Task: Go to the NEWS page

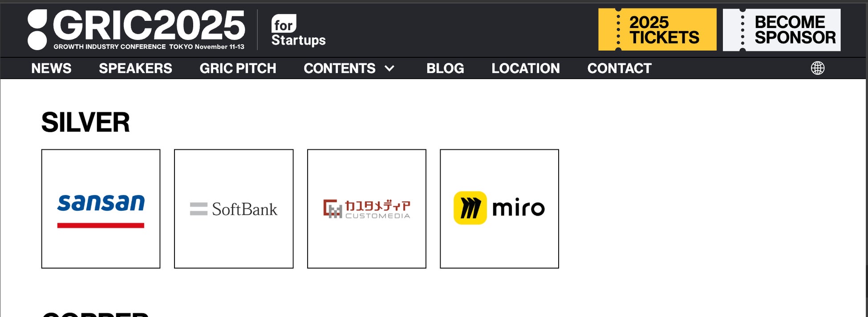Action: pyautogui.click(x=51, y=68)
